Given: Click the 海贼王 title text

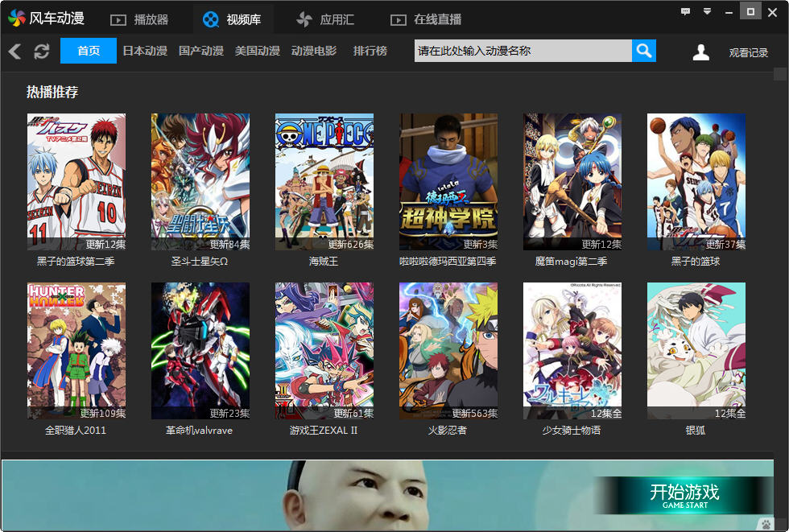Looking at the screenshot, I should [324, 262].
